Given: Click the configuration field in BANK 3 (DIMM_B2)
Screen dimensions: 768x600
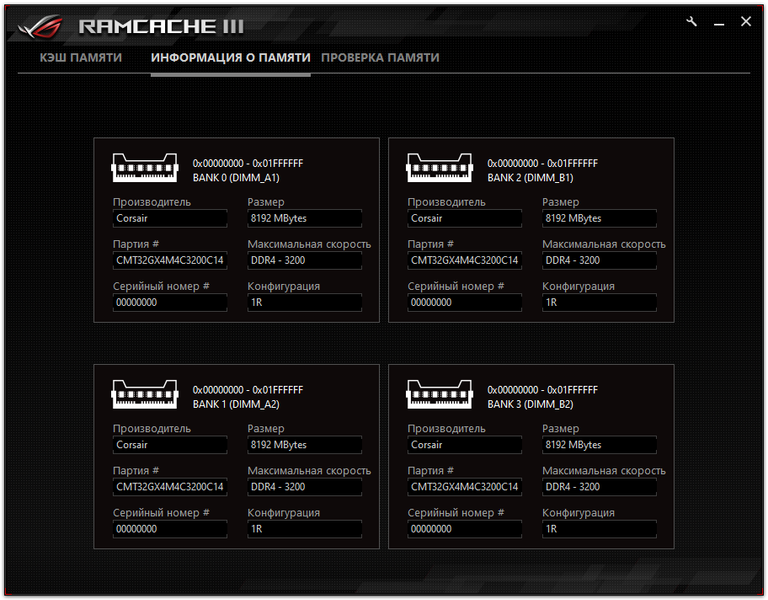Looking at the screenshot, I should click(600, 529).
